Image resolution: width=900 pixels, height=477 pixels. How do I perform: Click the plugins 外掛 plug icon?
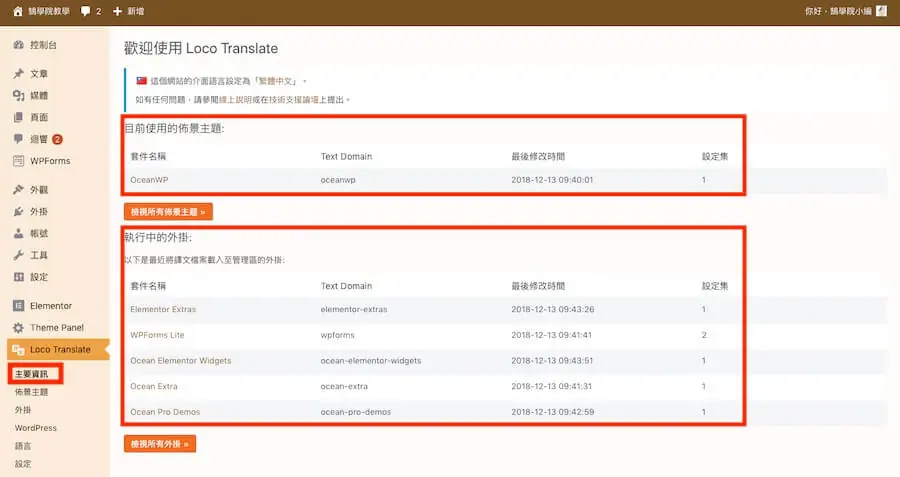tap(19, 211)
